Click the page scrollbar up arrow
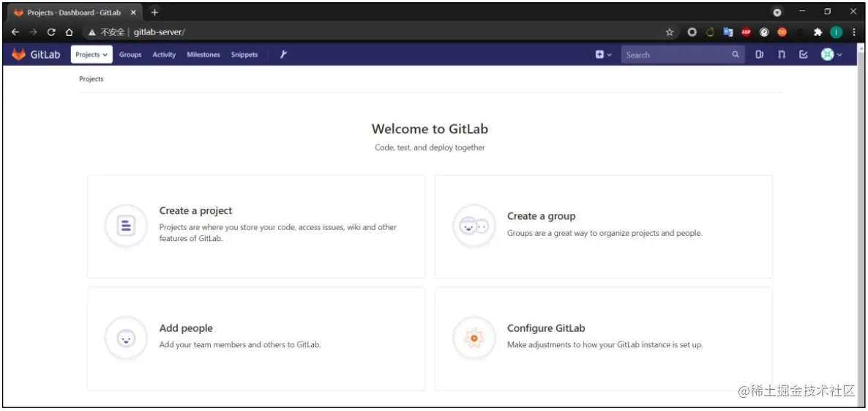Image resolution: width=868 pixels, height=411 pixels. point(861,49)
